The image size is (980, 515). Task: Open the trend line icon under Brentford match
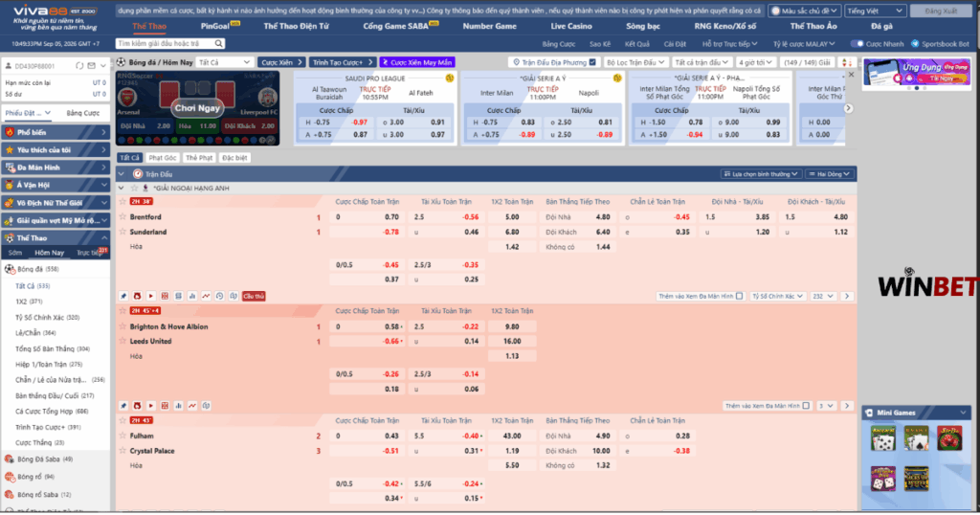(206, 296)
